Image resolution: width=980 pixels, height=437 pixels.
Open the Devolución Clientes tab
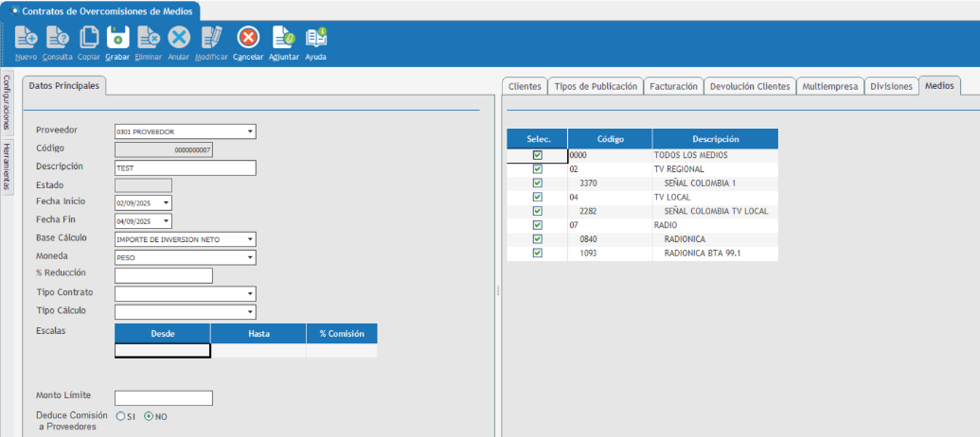(749, 86)
